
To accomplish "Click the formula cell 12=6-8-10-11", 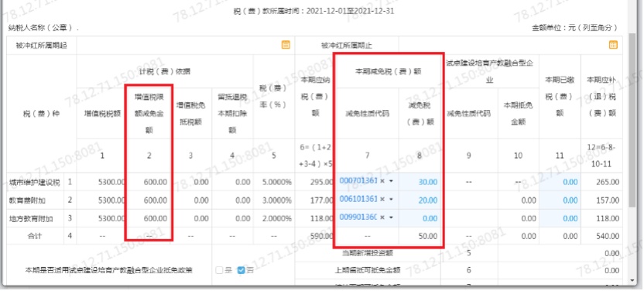I will click(601, 156).
